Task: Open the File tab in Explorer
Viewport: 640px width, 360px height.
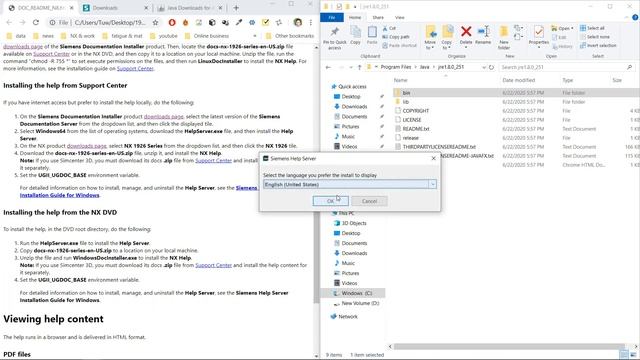Action: 332,18
